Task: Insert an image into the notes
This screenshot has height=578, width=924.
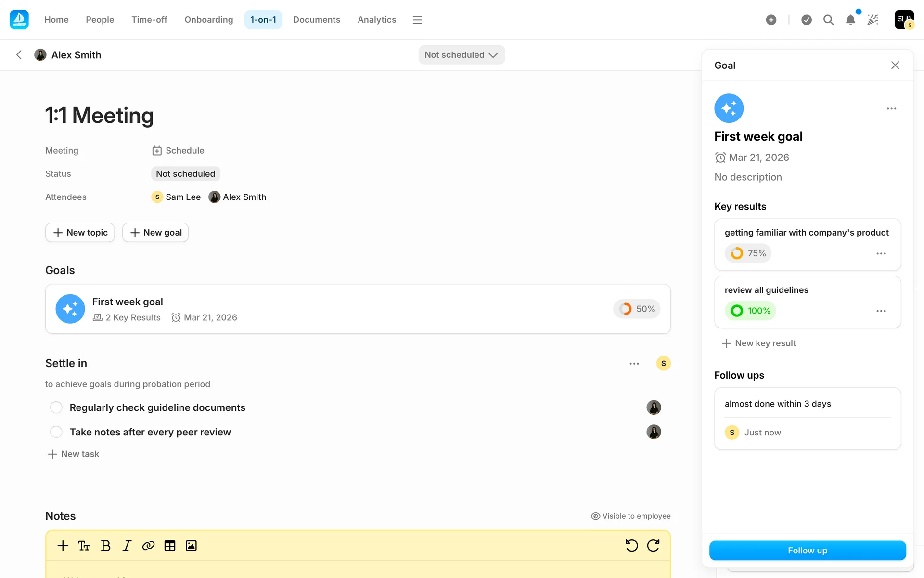Action: pyautogui.click(x=191, y=546)
